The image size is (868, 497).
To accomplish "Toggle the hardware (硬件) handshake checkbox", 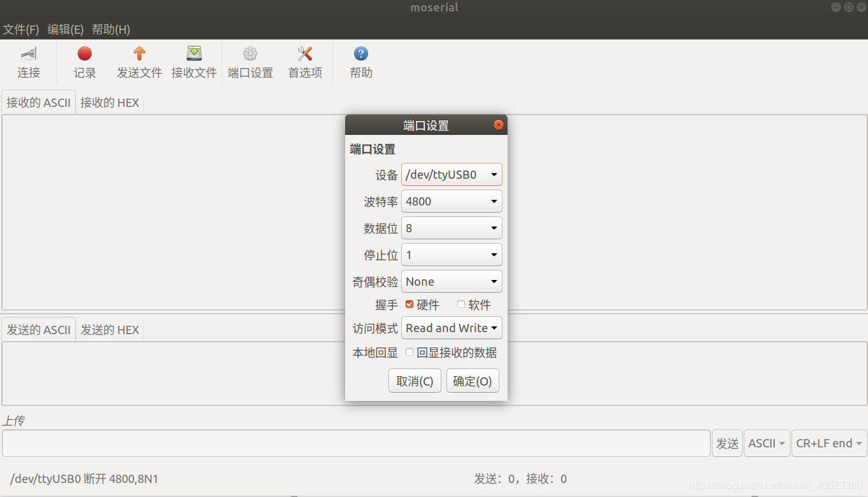I will tap(409, 305).
